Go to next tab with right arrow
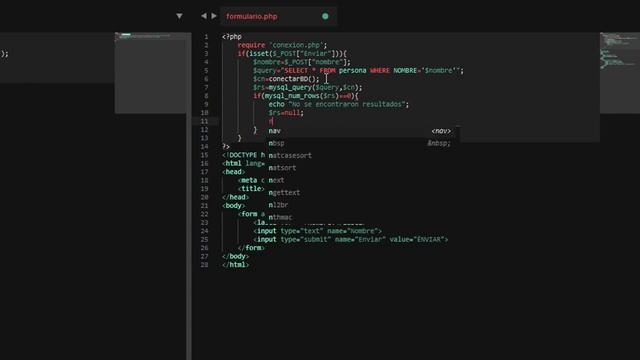 point(214,16)
